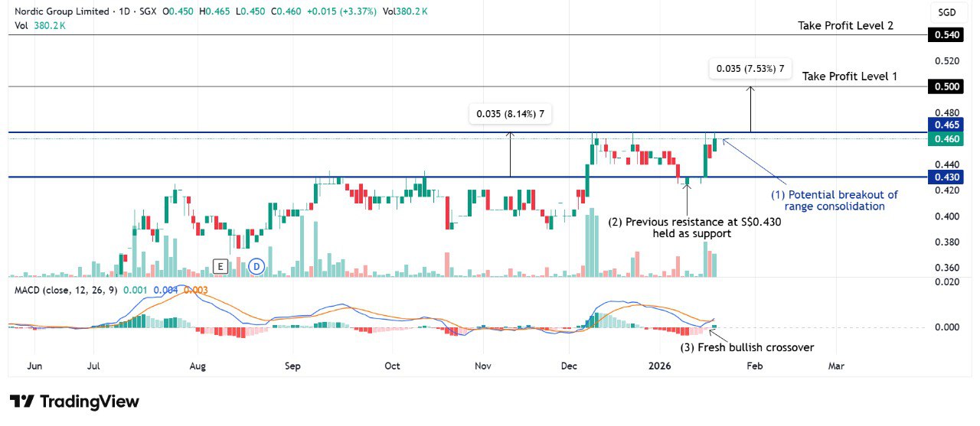The width and height of the screenshot is (980, 426).
Task: Click the TradingView logo
Action: click(x=74, y=402)
